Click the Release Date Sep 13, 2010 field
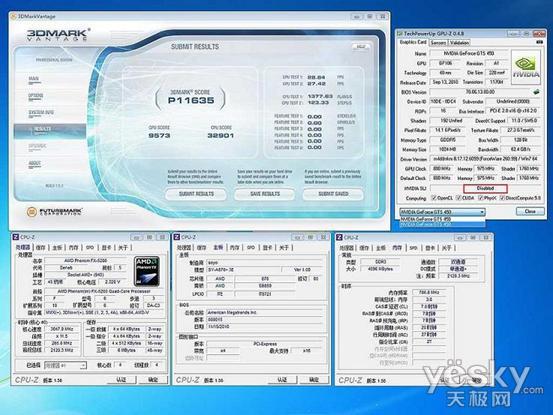Screen dimensions: 553x415 tap(445, 82)
